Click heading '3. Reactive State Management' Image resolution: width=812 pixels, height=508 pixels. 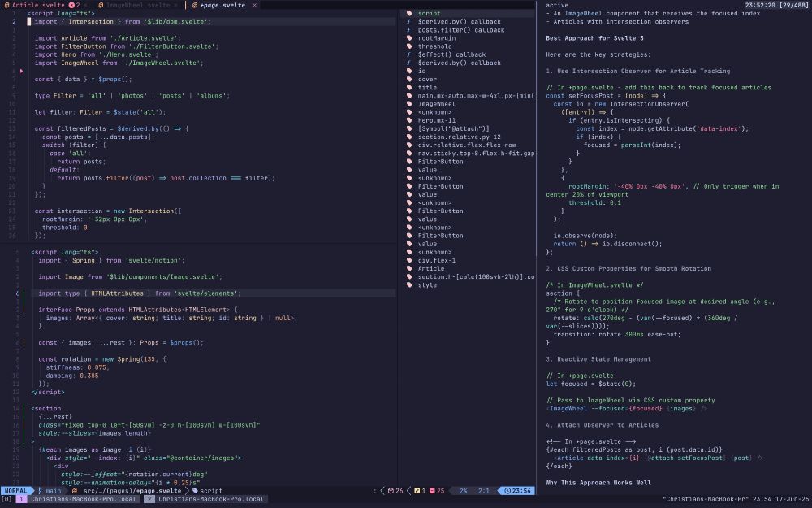pyautogui.click(x=598, y=359)
